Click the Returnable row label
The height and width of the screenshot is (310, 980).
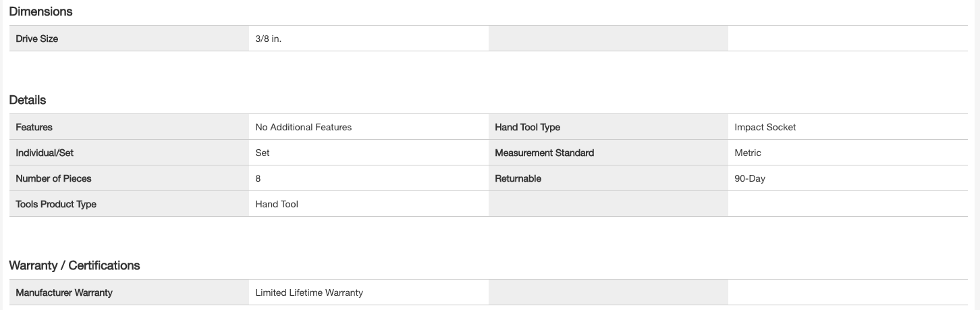[518, 178]
